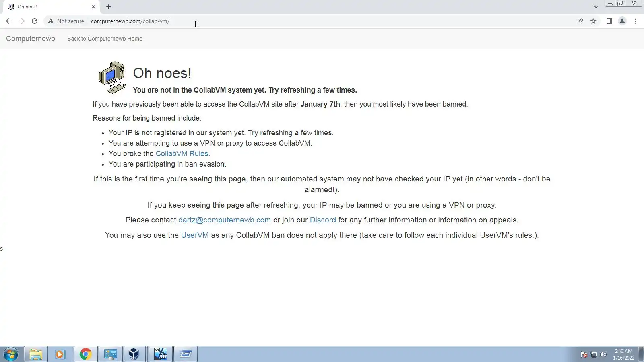The image size is (644, 362).
Task: Open Windows Media Player from the taskbar
Action: pos(60,354)
